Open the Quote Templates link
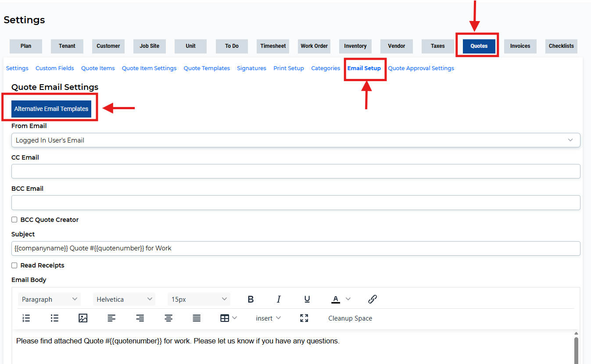Screen dimensions: 591x364 [207, 68]
